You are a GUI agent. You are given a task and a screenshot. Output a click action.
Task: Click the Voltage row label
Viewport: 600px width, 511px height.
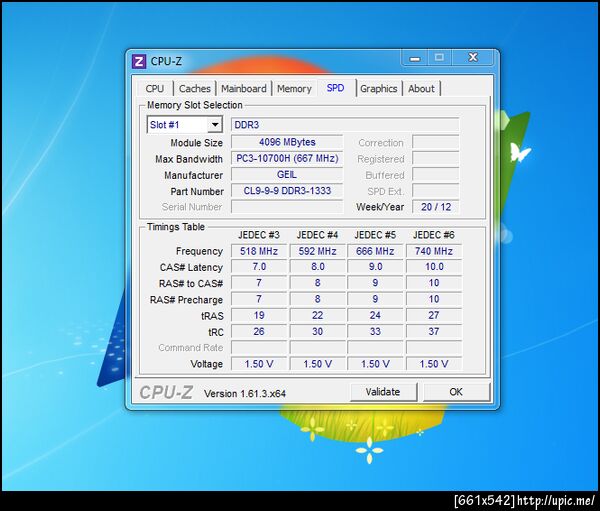coord(207,364)
